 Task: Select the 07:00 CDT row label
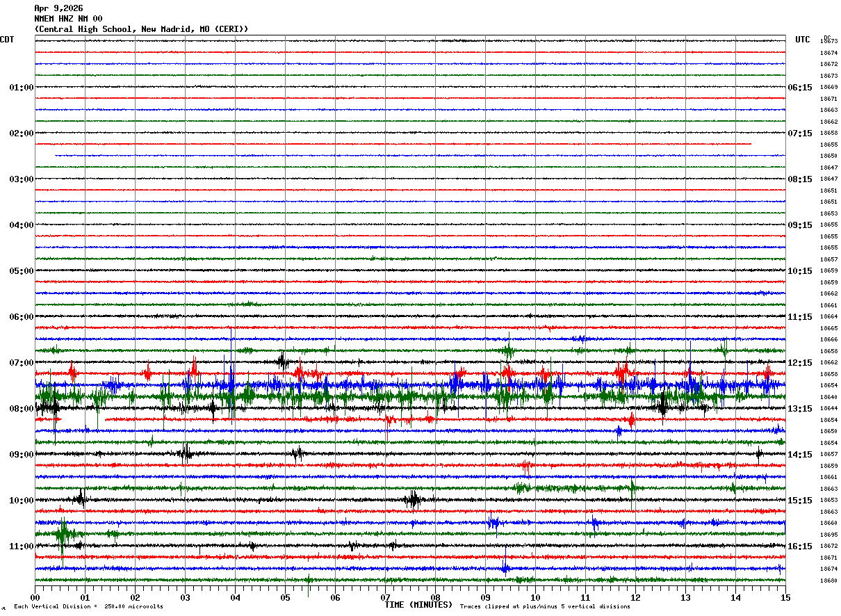click(22, 363)
